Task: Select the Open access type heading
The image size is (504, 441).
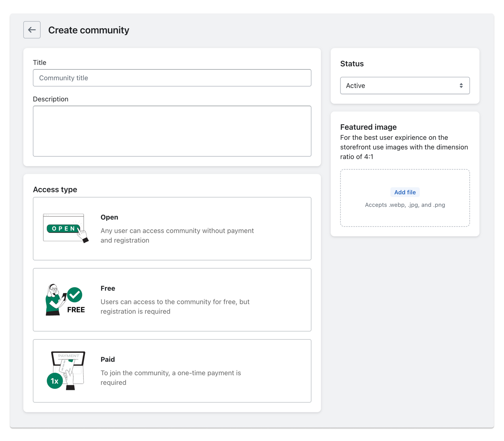Action: [109, 217]
